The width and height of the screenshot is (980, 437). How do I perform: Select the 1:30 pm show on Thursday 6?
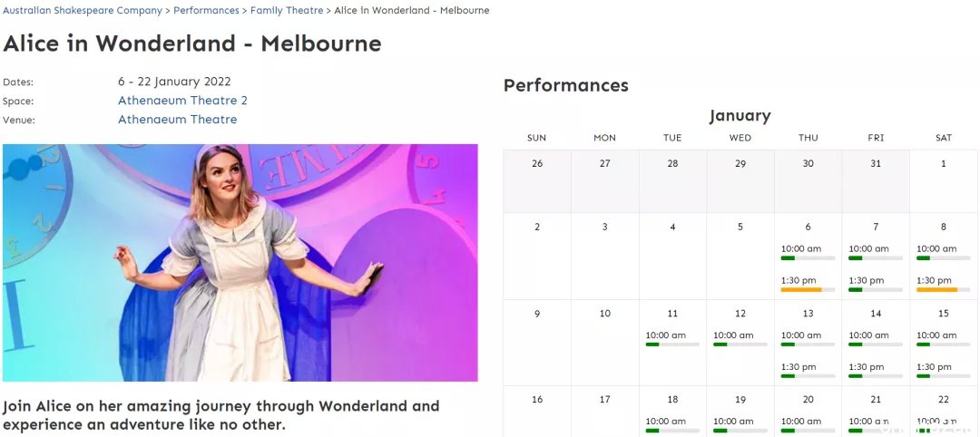point(799,280)
